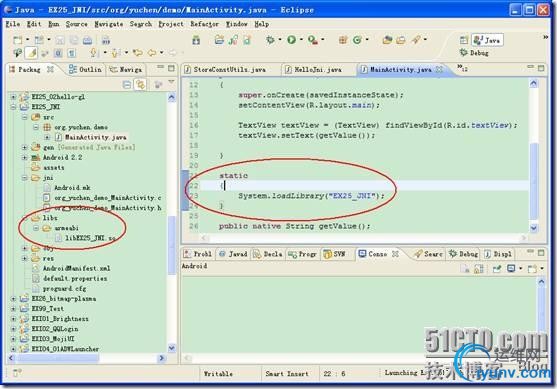Open the Project menu
The image size is (557, 389).
click(x=171, y=24)
